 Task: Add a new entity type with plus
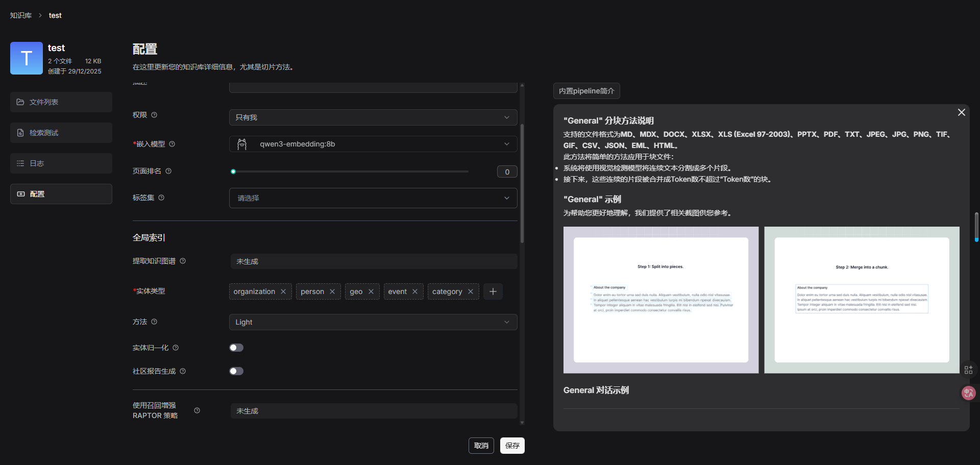(493, 291)
